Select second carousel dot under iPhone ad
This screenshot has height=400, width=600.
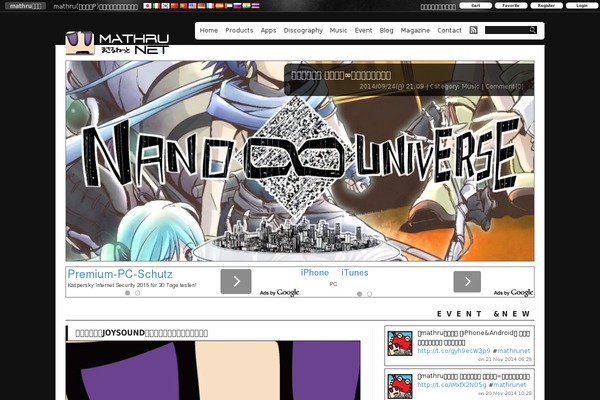tap(369, 294)
